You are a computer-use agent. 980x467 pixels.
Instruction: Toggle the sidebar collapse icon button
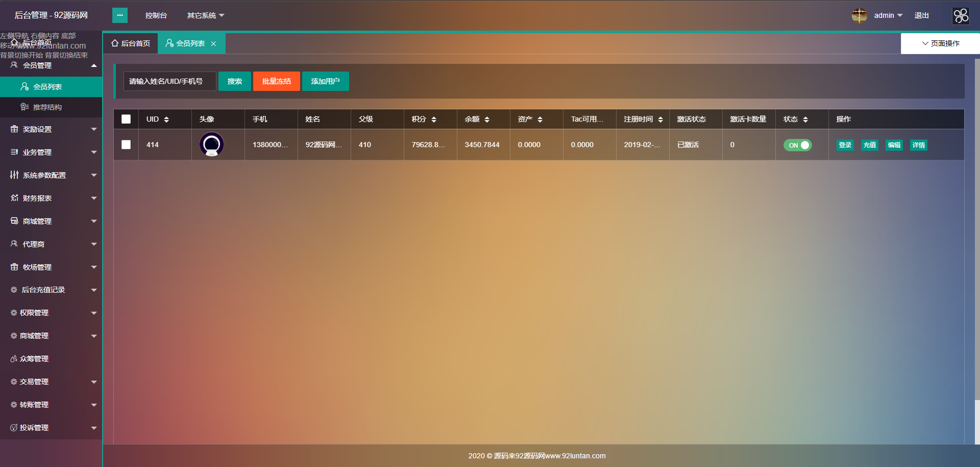(120, 15)
